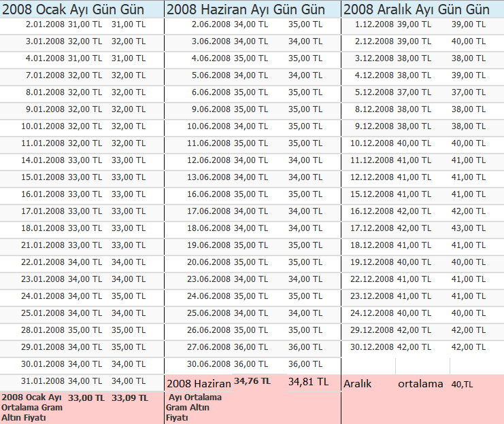Click the '40,TL' December average value
The image size is (504, 424).
click(x=463, y=385)
